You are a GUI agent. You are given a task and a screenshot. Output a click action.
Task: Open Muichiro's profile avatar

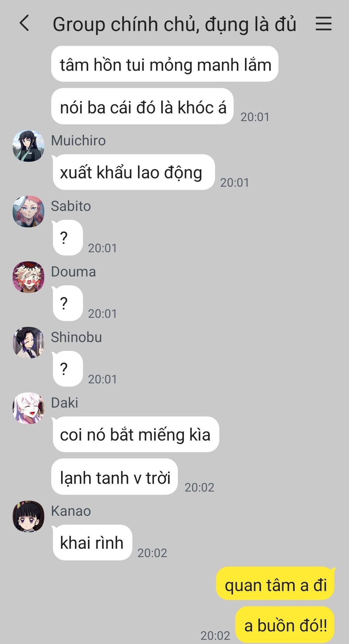tap(29, 146)
